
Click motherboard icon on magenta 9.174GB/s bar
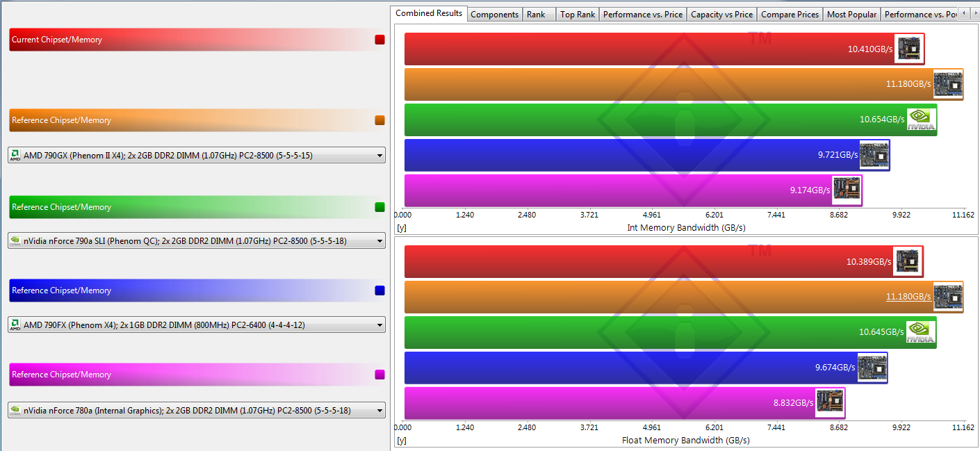pyautogui.click(x=847, y=190)
